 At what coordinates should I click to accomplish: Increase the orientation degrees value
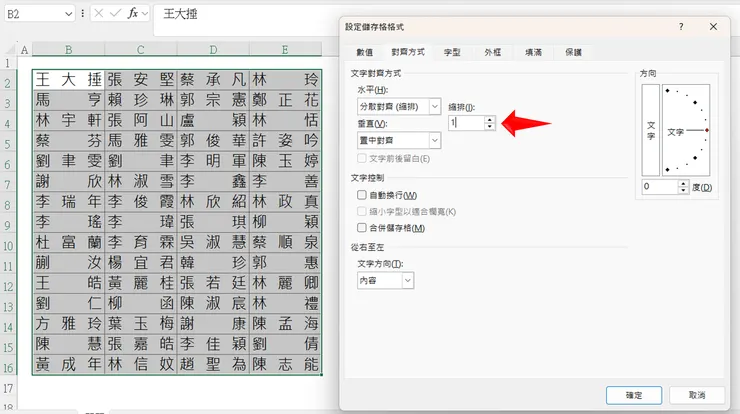click(x=683, y=184)
